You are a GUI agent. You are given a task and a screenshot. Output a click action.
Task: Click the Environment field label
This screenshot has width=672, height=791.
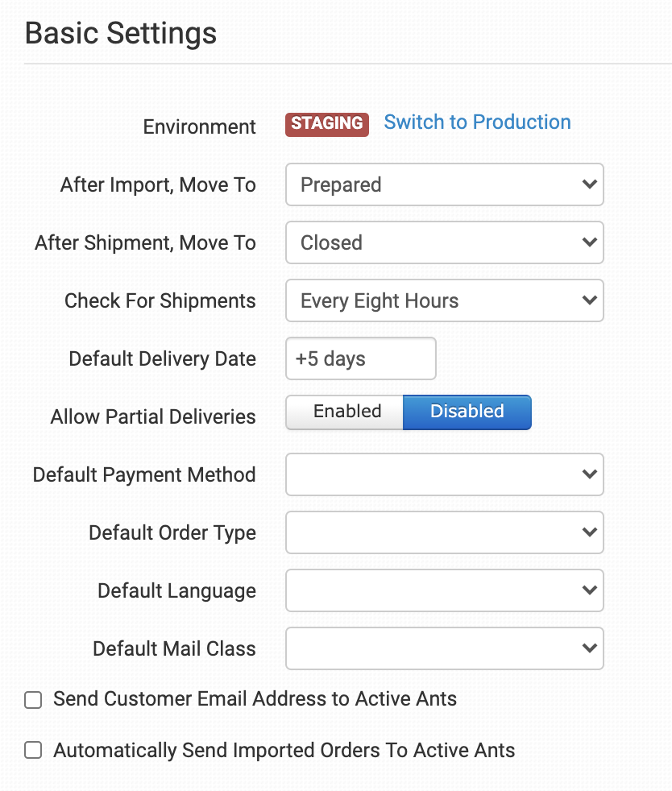point(199,127)
